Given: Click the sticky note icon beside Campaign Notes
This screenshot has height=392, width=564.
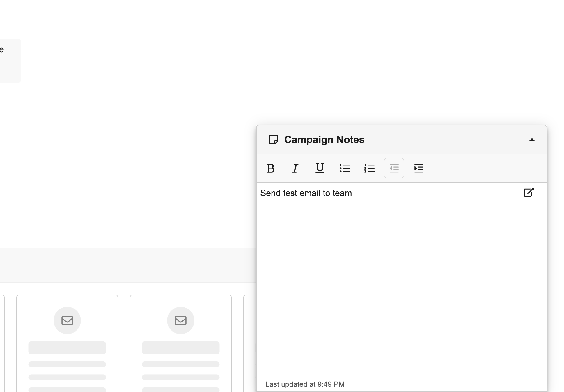Looking at the screenshot, I should 273,140.
